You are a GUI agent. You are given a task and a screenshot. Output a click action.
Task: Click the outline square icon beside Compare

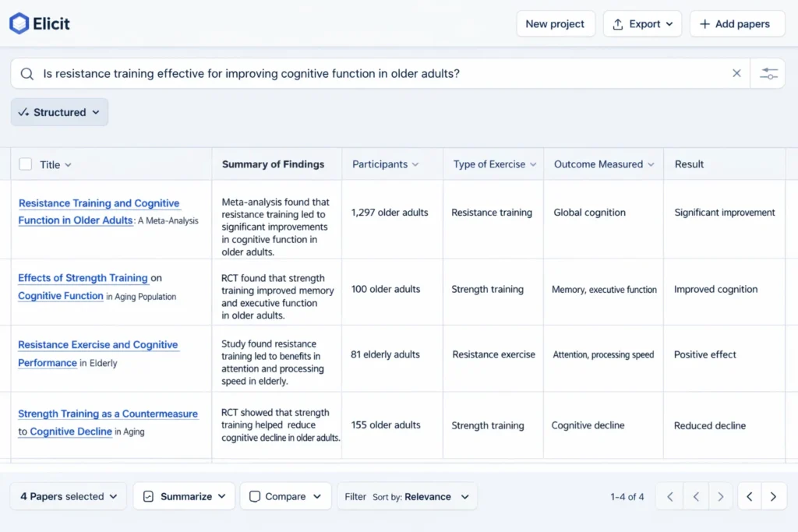click(x=255, y=496)
